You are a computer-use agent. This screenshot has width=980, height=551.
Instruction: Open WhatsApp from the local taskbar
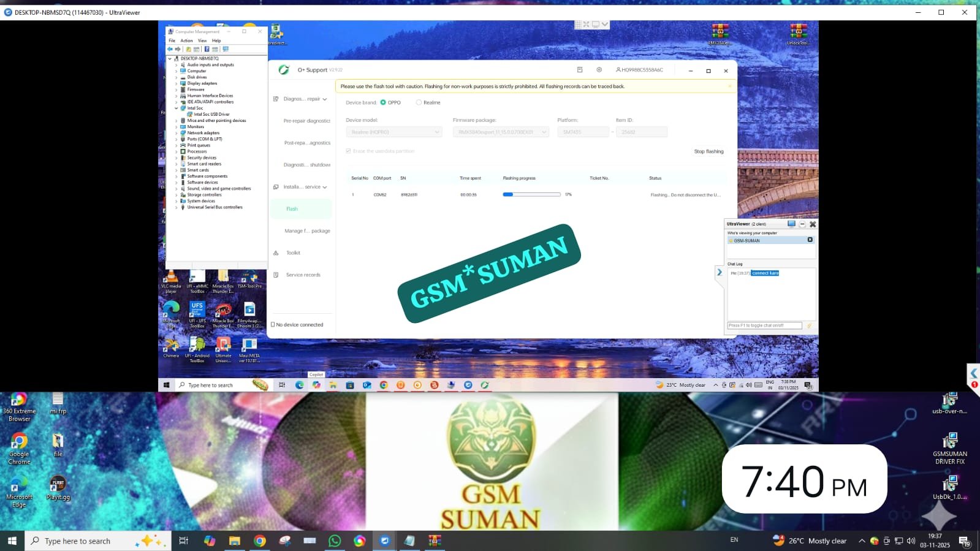pos(335,541)
